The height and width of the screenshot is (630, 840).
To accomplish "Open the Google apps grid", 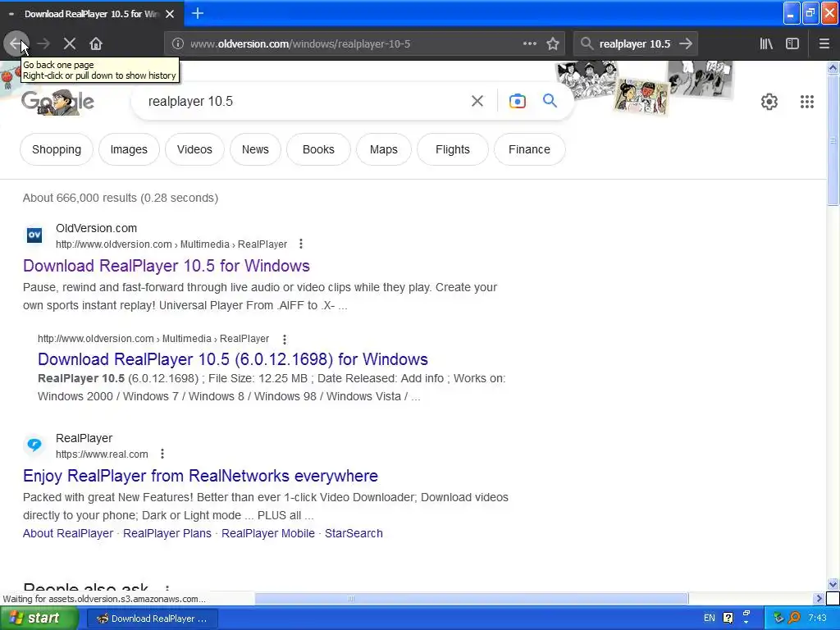I will 807,101.
